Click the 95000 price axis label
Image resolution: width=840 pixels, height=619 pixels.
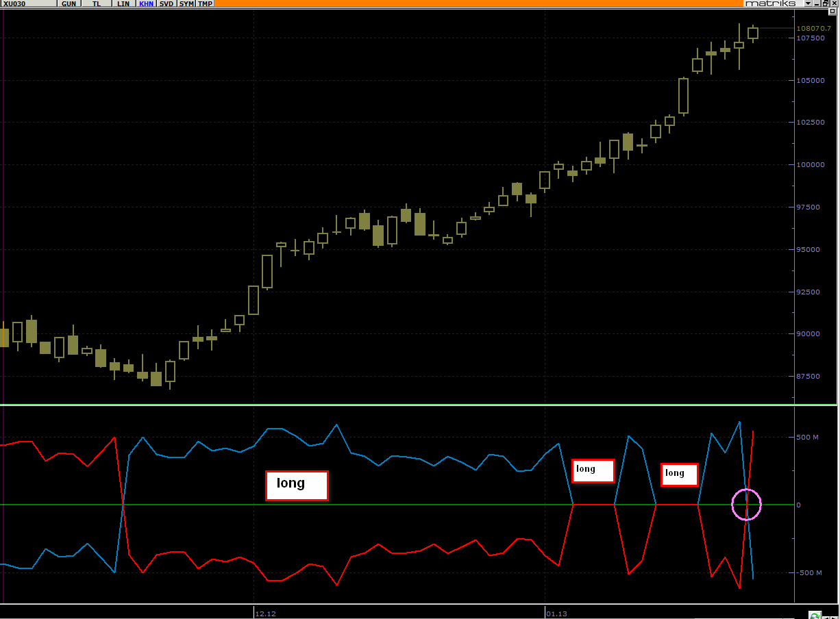point(808,249)
